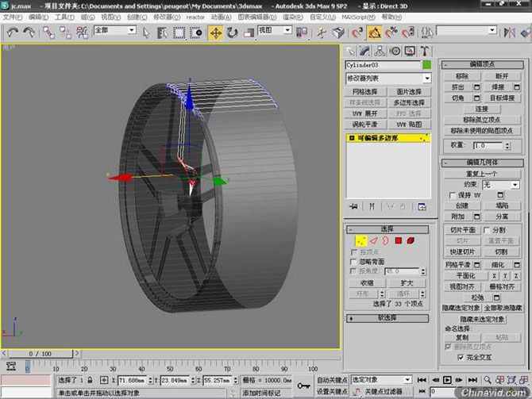
Task: Open the MAXScript menu
Action: click(359, 17)
